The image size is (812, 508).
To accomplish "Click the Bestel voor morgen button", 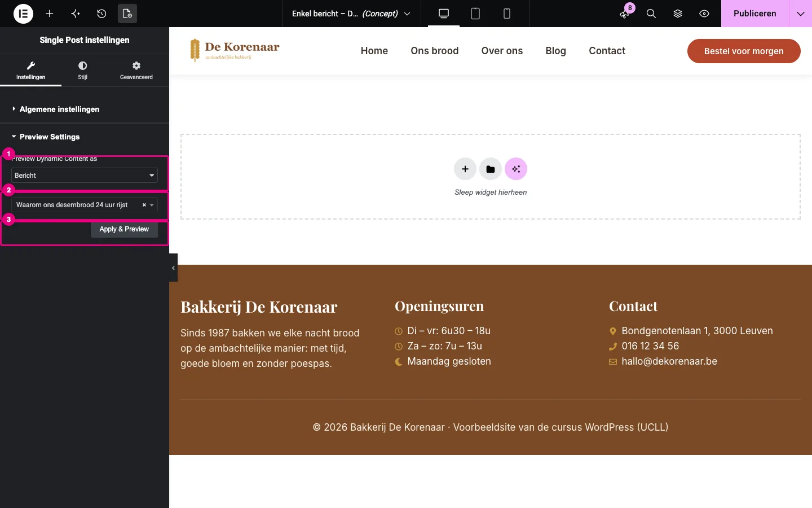I will pos(744,51).
